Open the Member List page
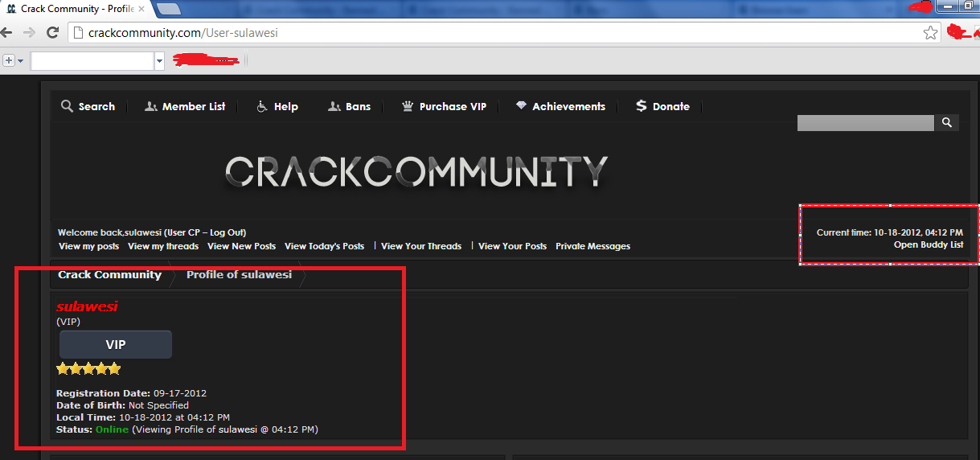Viewport: 980px width, 460px height. coord(194,106)
